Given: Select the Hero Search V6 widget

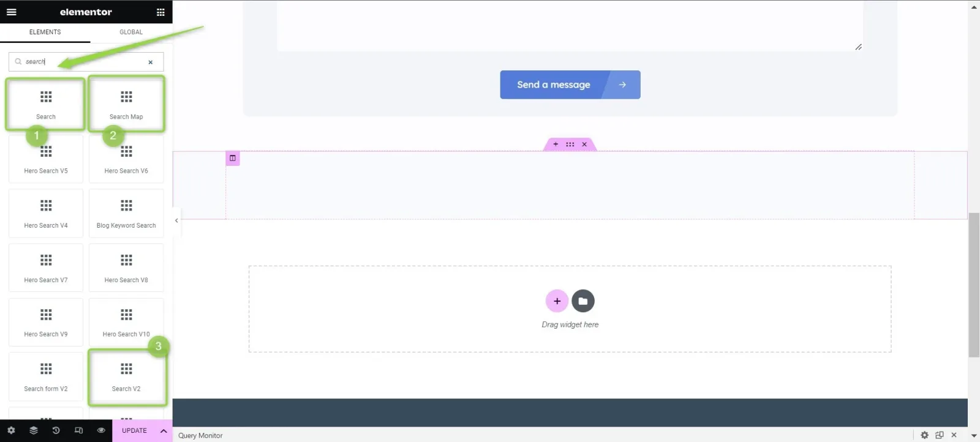Looking at the screenshot, I should point(126,159).
